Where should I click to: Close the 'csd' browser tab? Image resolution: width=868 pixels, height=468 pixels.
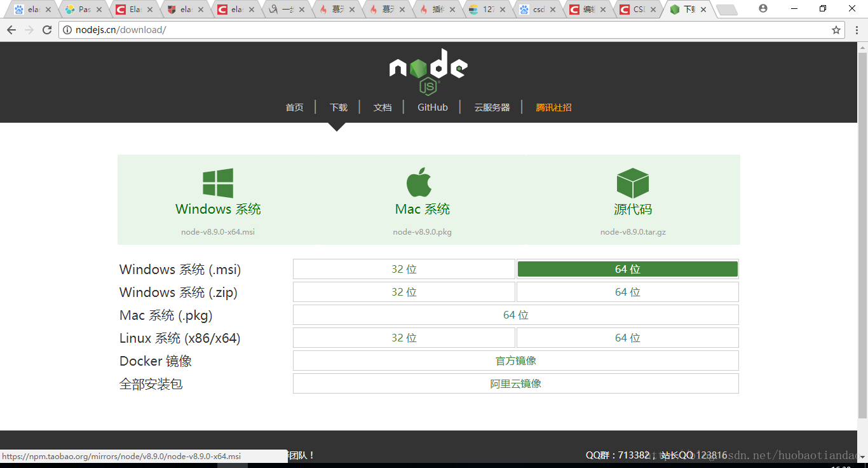pos(553,10)
